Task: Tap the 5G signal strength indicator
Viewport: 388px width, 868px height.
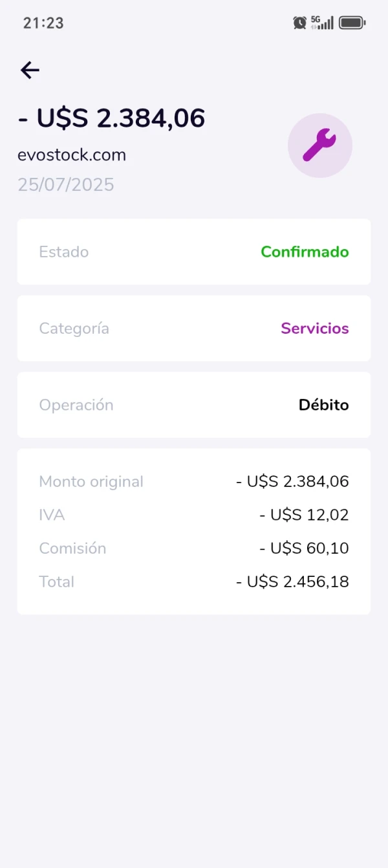Action: point(322,23)
